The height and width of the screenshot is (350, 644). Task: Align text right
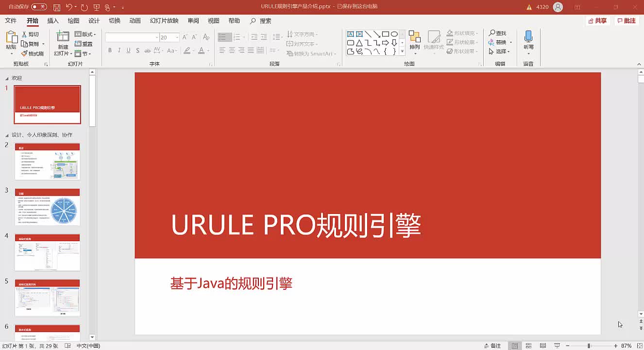241,50
